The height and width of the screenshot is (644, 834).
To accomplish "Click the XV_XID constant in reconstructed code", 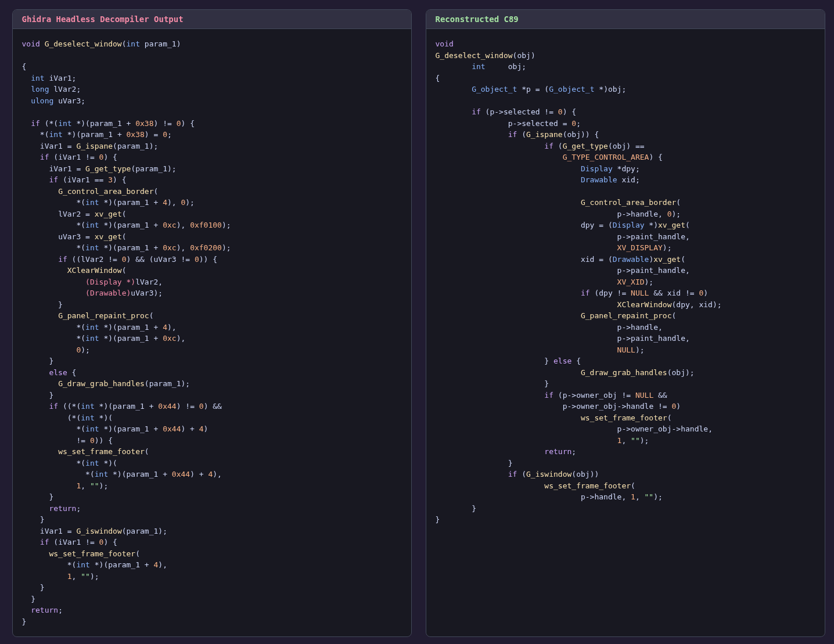I will tap(630, 282).
